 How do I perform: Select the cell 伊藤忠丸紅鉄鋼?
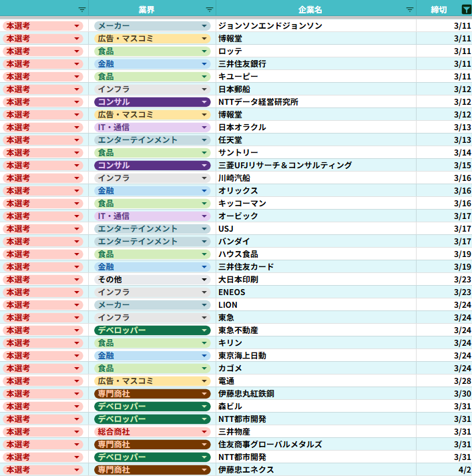click(316, 394)
